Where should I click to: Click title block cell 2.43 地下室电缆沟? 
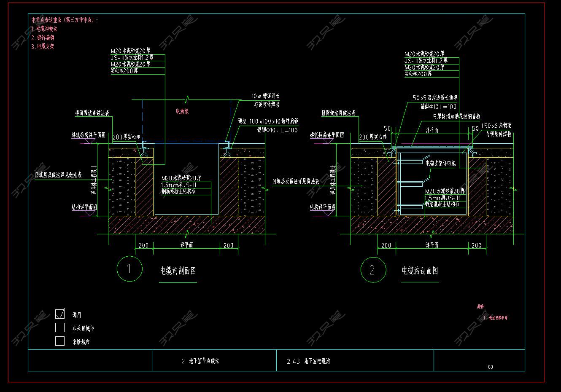pyautogui.click(x=308, y=361)
